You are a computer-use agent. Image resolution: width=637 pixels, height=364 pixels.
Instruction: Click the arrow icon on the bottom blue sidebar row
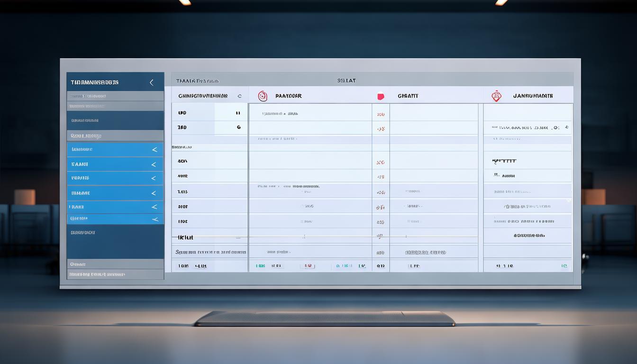[x=155, y=219]
